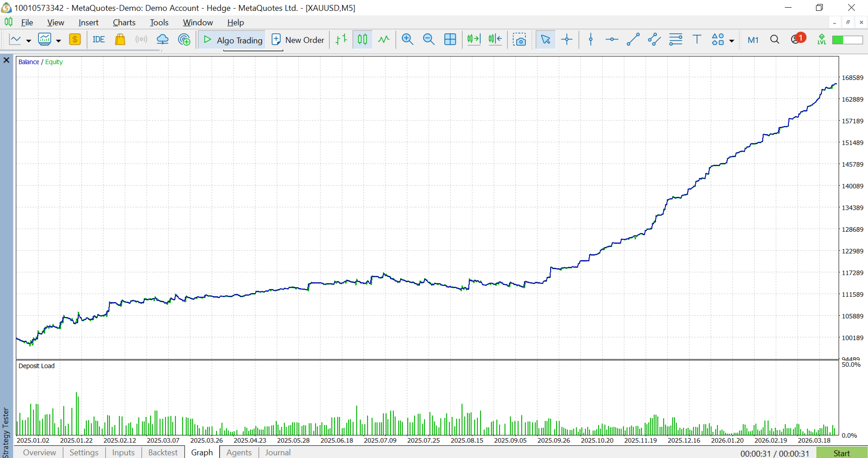Open the Charts menu
Image resolution: width=868 pixels, height=458 pixels.
(x=124, y=23)
